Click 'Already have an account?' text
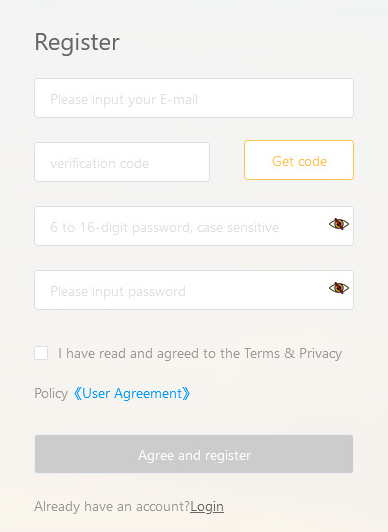388x532 pixels. 112,507
